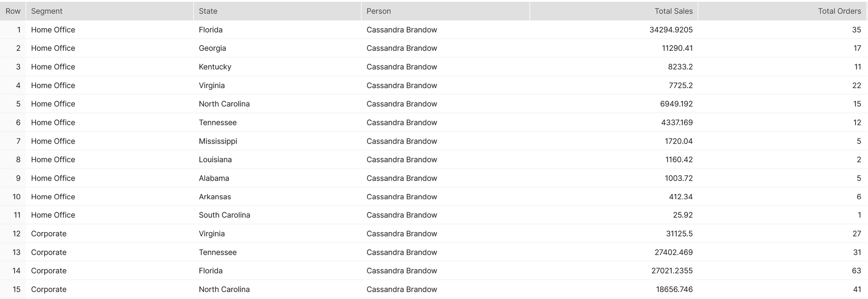Viewport: 868px width, 299px height.
Task: Click the Total Orders column header
Action: click(839, 11)
